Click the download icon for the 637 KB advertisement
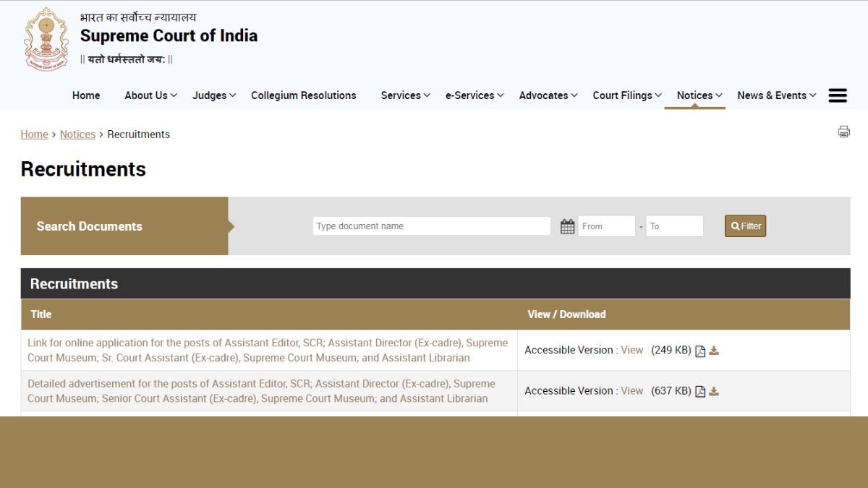Screen dimensions: 868x488 pos(713,390)
